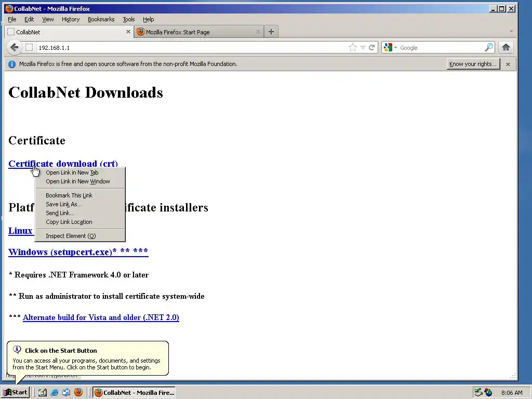Click the window resize grip corner
This screenshot has width=532, height=399.
coord(513,376)
